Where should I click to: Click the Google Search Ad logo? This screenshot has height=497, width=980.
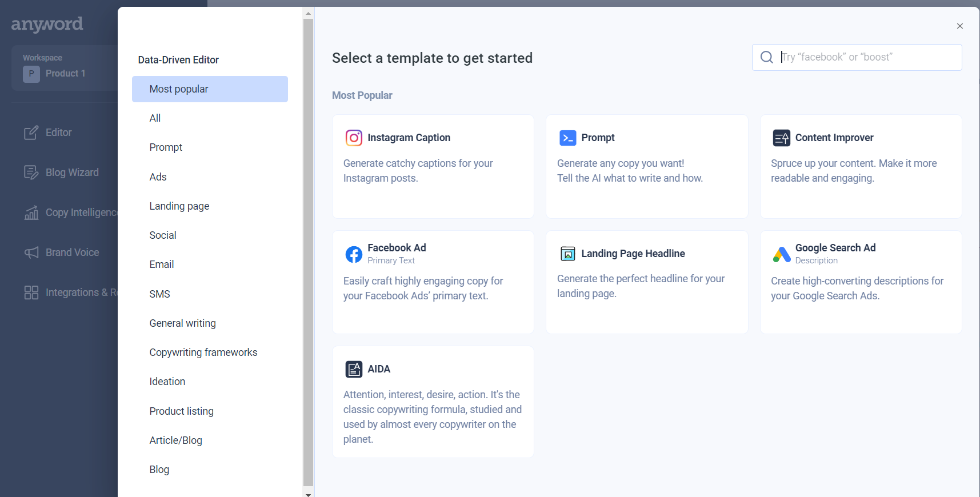781,254
